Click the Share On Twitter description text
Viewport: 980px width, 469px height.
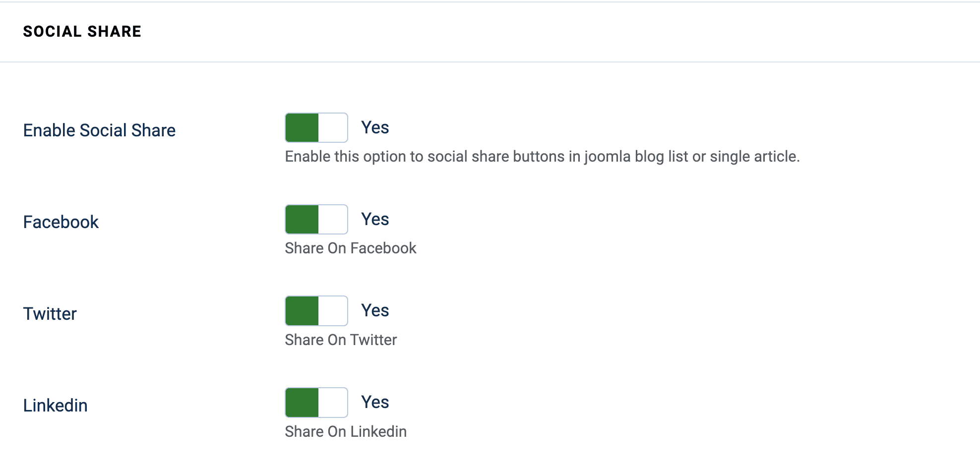tap(340, 340)
